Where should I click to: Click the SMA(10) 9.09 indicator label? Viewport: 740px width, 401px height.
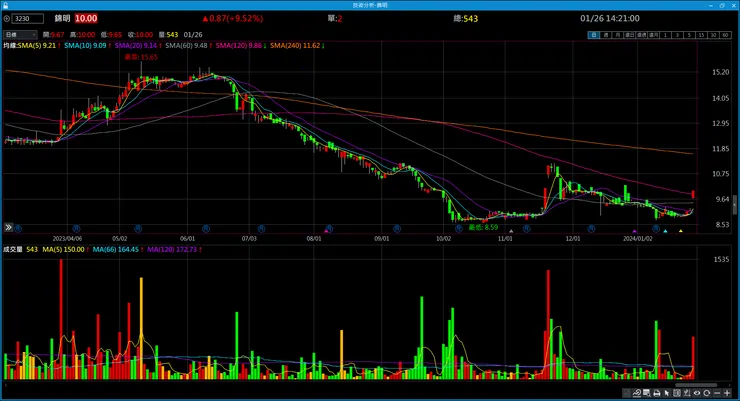(85, 46)
